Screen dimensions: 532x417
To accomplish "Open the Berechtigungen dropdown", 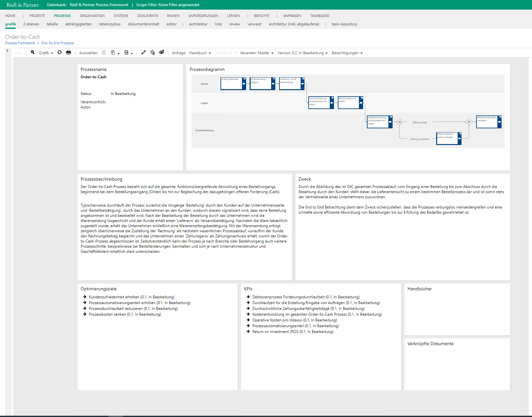I will 347,53.
